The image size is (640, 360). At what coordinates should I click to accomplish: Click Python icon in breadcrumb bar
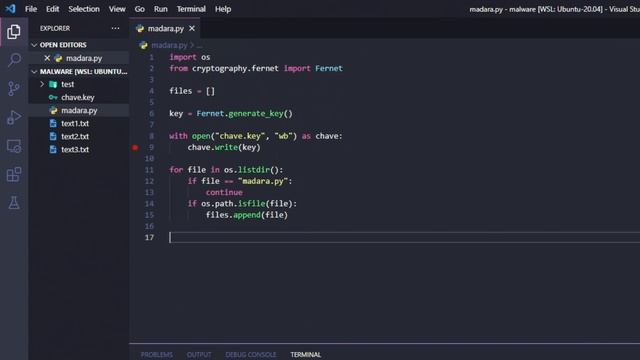tap(143, 45)
